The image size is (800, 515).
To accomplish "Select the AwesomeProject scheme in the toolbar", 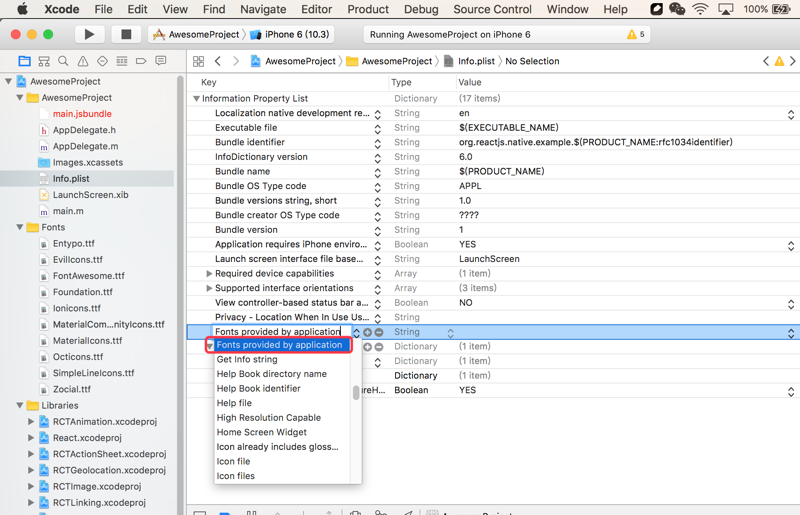I will pyautogui.click(x=196, y=34).
